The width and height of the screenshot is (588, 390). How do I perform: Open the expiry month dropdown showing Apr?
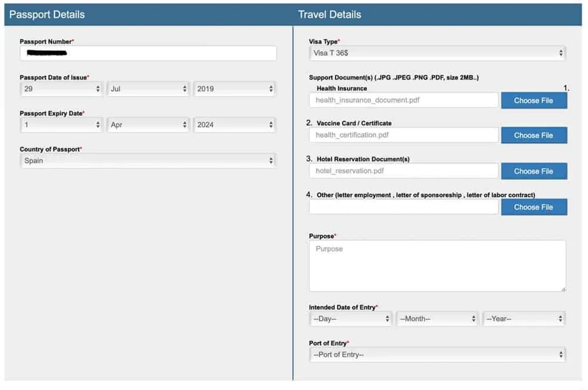click(148, 124)
